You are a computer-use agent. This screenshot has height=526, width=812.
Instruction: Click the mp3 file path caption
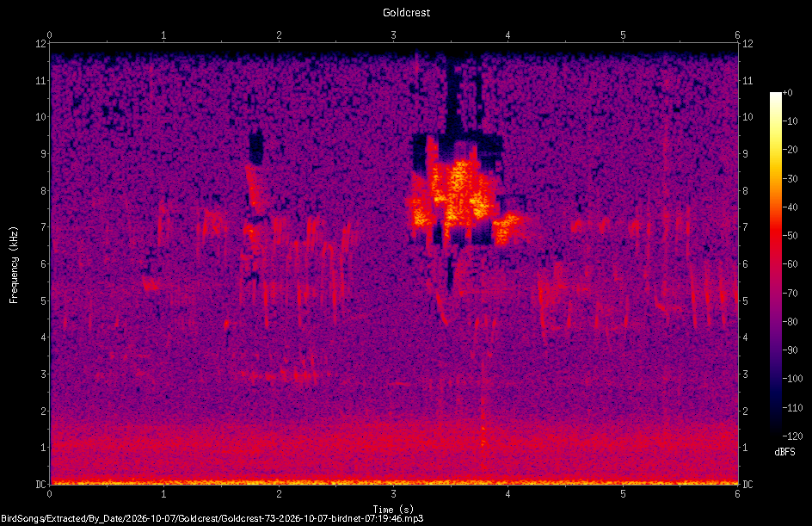point(212,518)
